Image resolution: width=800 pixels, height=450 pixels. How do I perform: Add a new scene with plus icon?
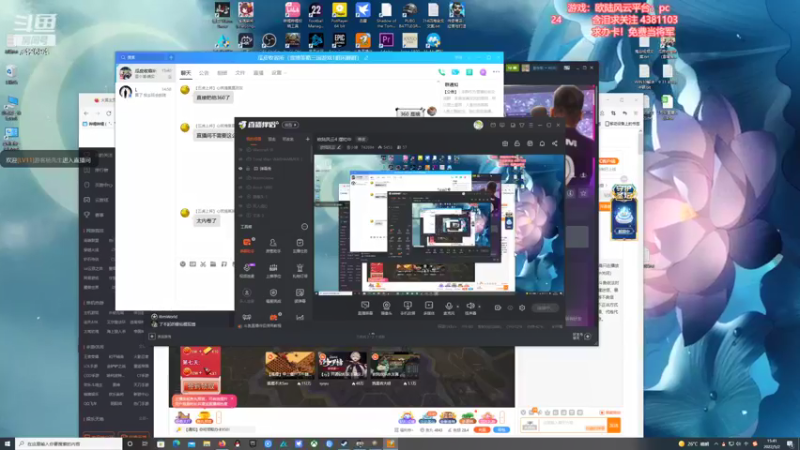coord(307,139)
